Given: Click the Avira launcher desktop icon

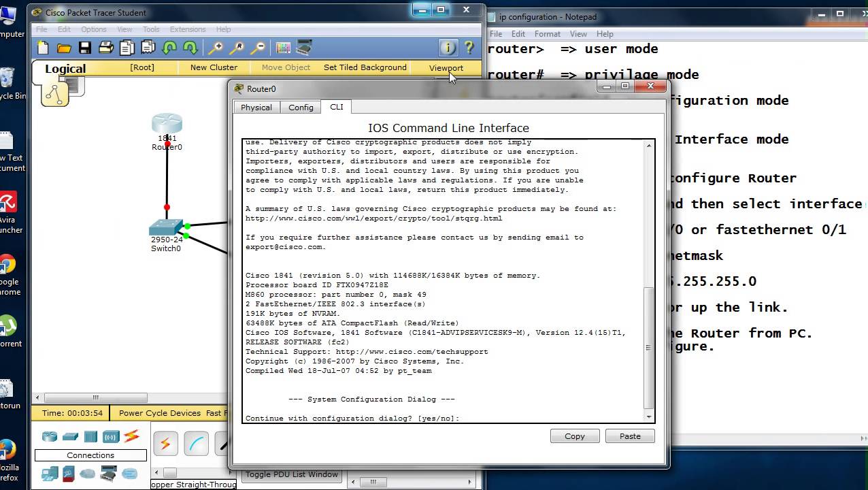Looking at the screenshot, I should coord(7,203).
